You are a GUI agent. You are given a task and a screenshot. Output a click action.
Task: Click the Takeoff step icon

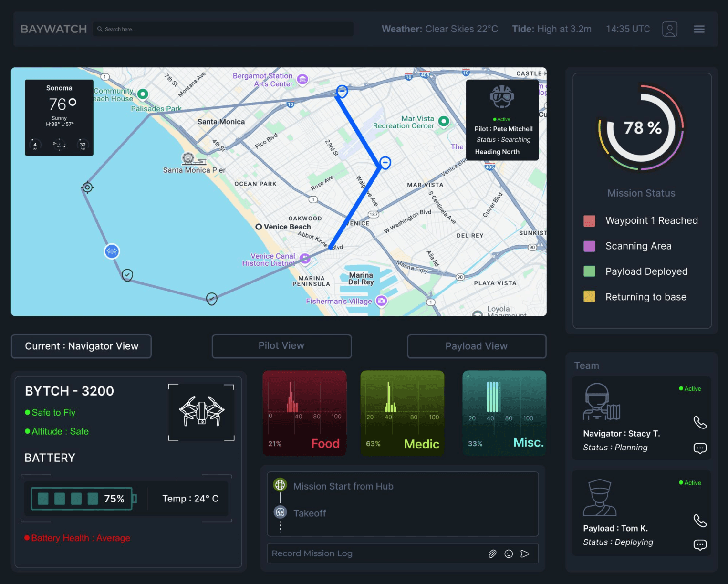[280, 512]
